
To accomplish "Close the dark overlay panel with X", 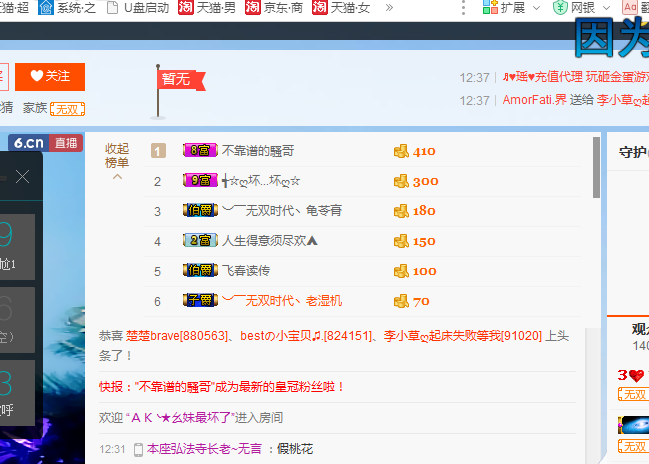I will 22,177.
